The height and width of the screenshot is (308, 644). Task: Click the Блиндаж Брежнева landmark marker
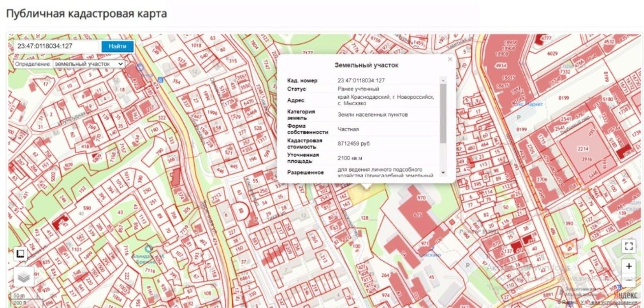coord(148,248)
